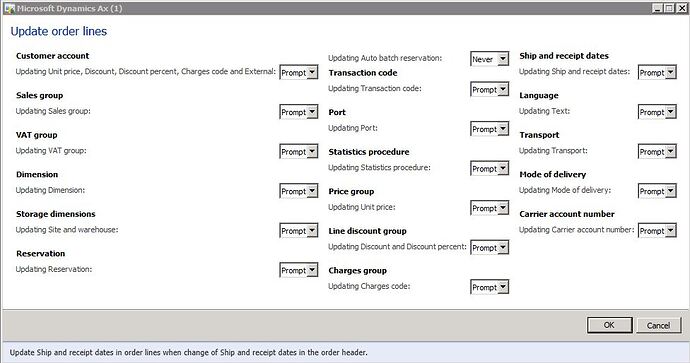Open the Updating VAT group dropdown

click(x=298, y=152)
